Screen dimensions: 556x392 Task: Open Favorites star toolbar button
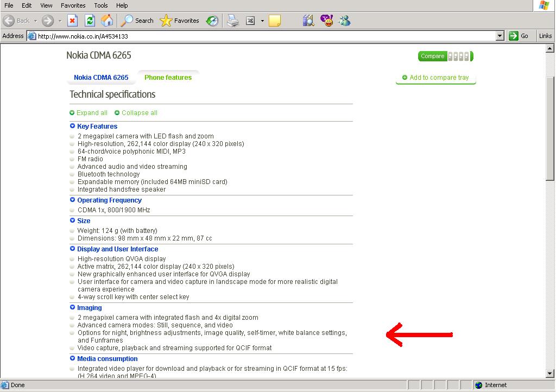(179, 21)
